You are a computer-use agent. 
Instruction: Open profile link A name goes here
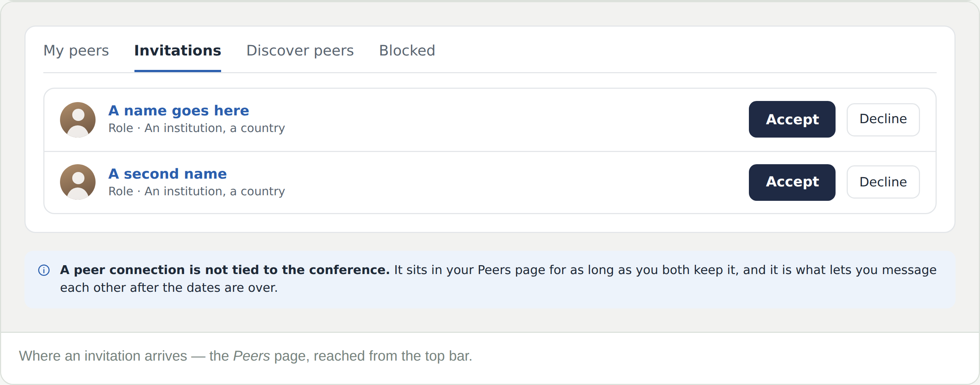(179, 111)
